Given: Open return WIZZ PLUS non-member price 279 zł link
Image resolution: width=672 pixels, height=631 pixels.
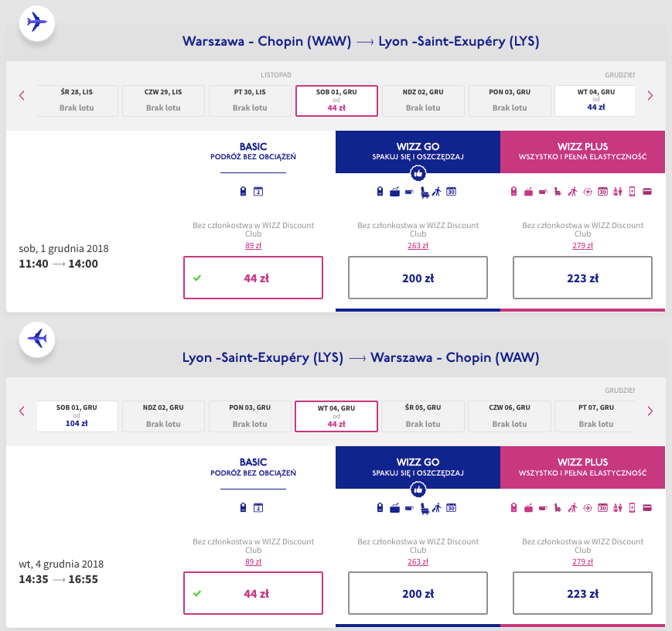Looking at the screenshot, I should [x=582, y=561].
